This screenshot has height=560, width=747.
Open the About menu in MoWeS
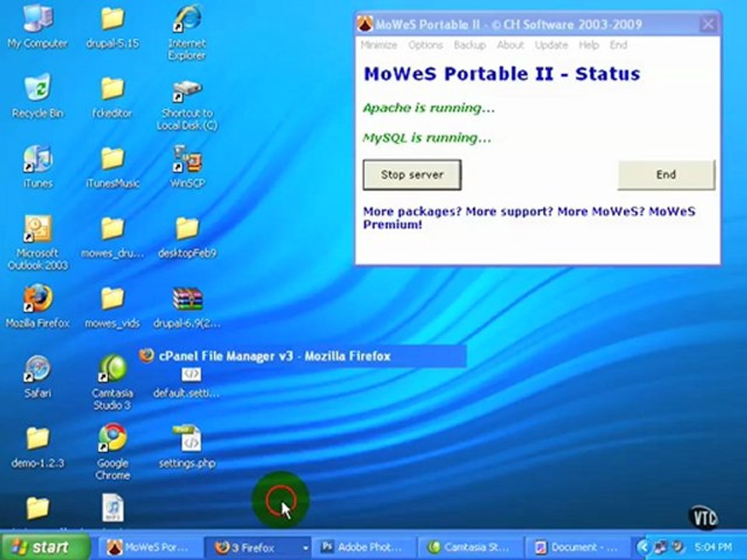[510, 45]
